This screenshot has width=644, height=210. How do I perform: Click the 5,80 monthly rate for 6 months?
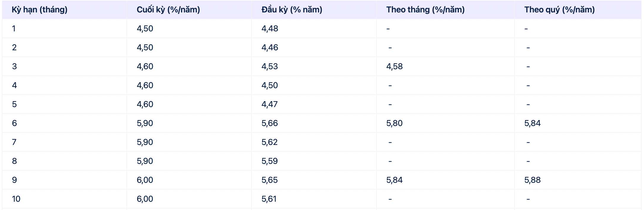pyautogui.click(x=394, y=123)
